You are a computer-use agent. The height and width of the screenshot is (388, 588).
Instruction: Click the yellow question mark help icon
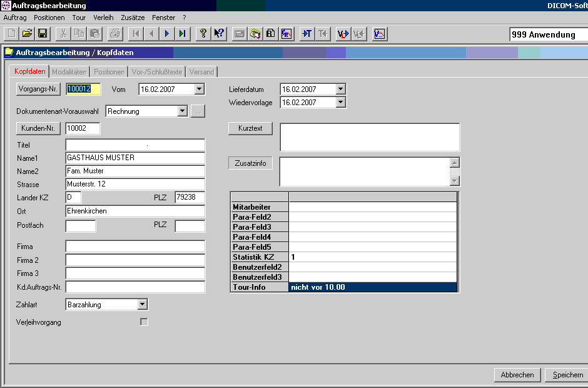[203, 34]
